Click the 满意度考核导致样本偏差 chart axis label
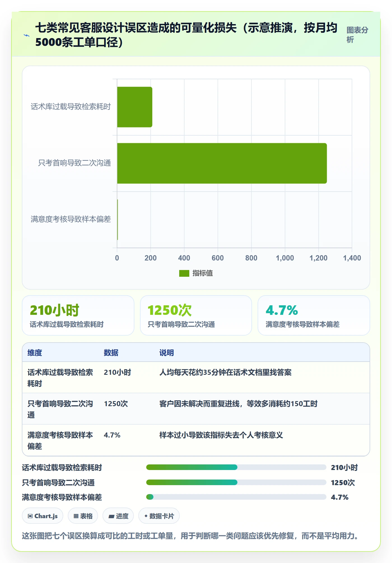 [71, 219]
